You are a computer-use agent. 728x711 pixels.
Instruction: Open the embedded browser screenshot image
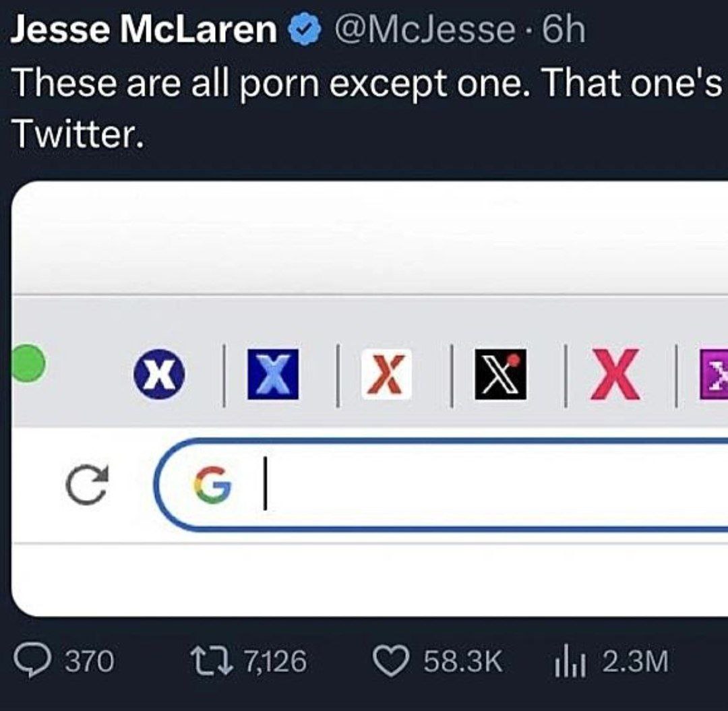pyautogui.click(x=369, y=398)
